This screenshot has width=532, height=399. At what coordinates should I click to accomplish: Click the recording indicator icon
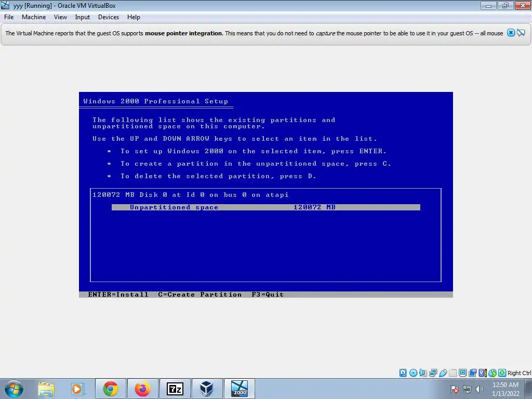pyautogui.click(x=472, y=373)
